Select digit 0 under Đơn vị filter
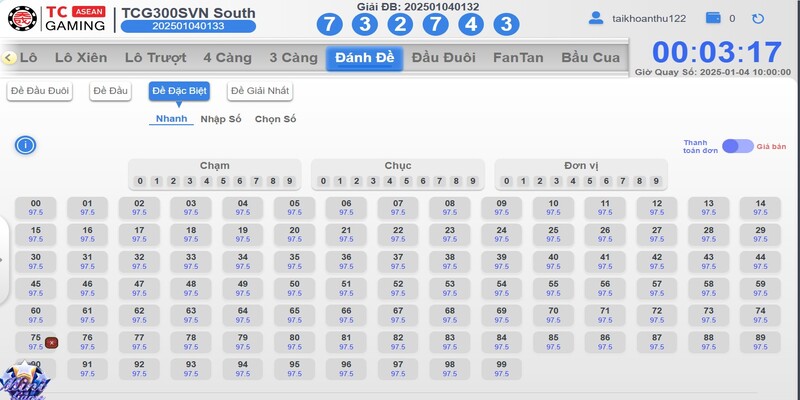800x400 pixels. pos(507,181)
